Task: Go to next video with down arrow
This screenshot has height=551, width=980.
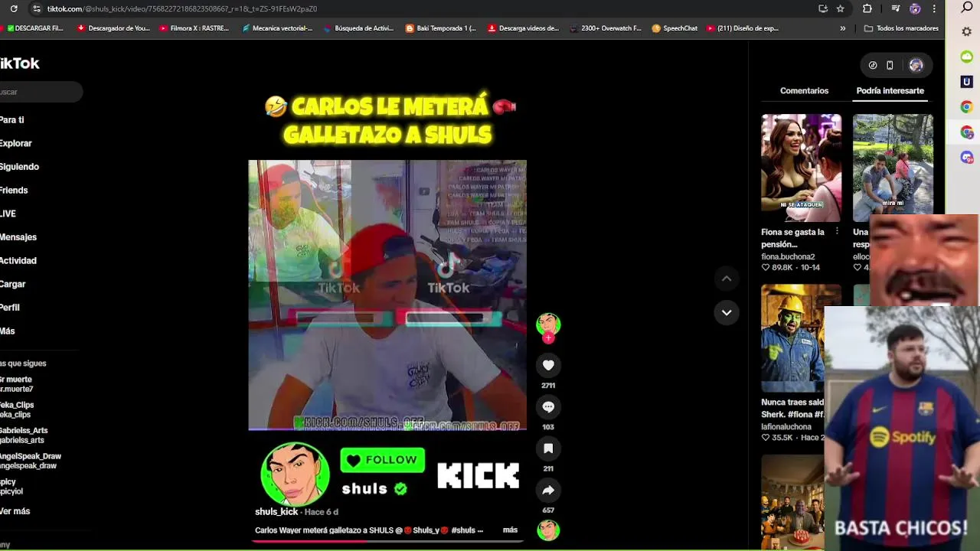Action: pyautogui.click(x=727, y=312)
